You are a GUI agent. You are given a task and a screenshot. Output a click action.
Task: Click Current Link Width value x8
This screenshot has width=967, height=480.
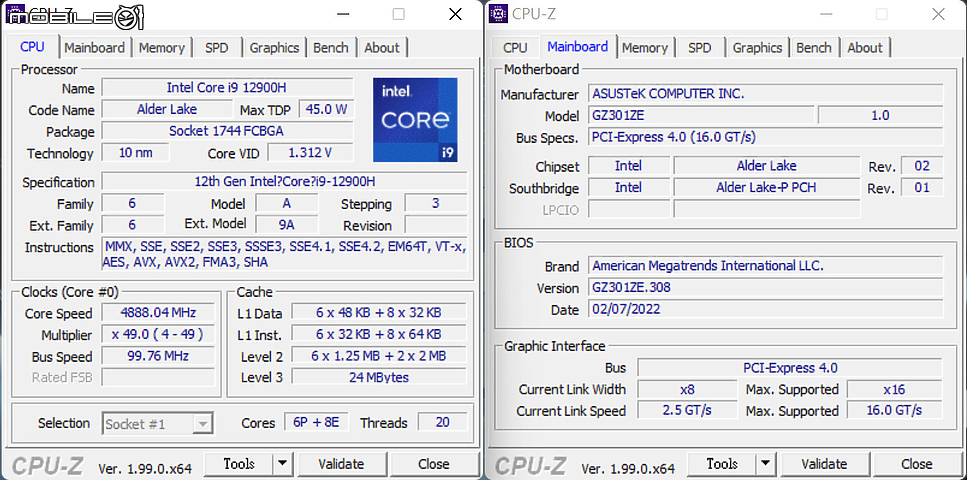(687, 389)
